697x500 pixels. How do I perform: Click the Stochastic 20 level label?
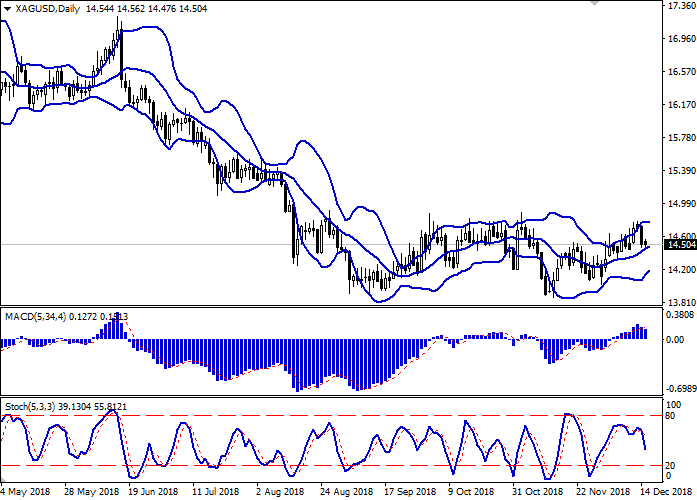coord(672,465)
